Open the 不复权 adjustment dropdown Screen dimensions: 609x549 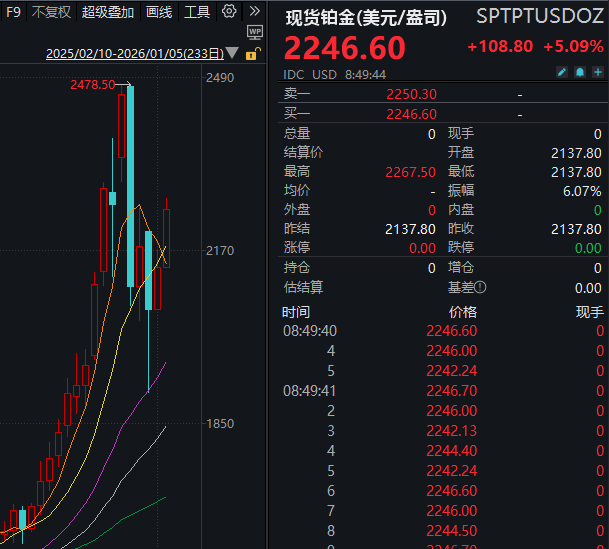51,12
